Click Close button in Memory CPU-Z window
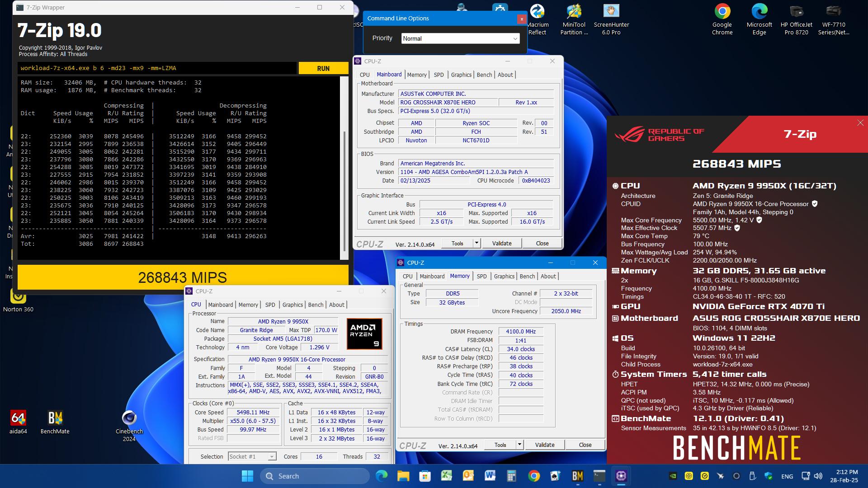Image resolution: width=868 pixels, height=488 pixels. pyautogui.click(x=585, y=445)
